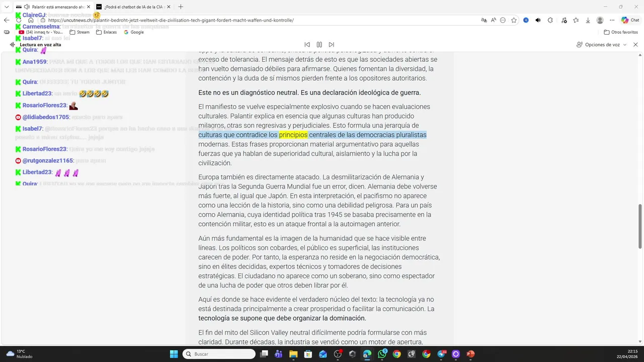Go back to previous page
Screen dimensions: 644x362
(7, 20)
